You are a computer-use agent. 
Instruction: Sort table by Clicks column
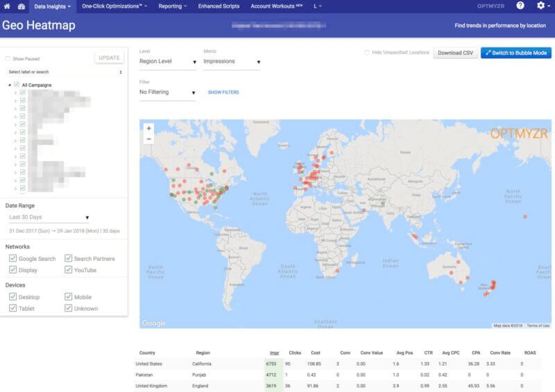tap(295, 352)
